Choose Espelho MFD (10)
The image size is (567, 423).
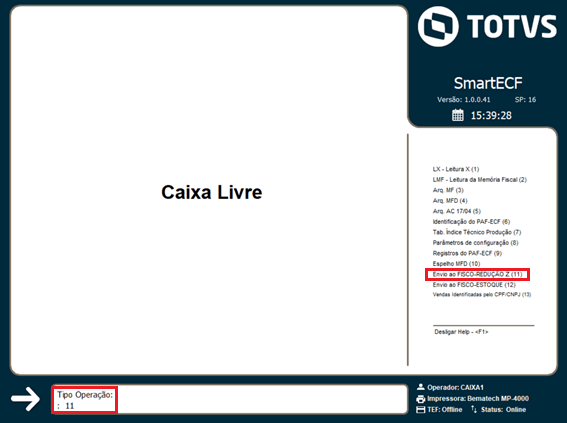[456, 264]
